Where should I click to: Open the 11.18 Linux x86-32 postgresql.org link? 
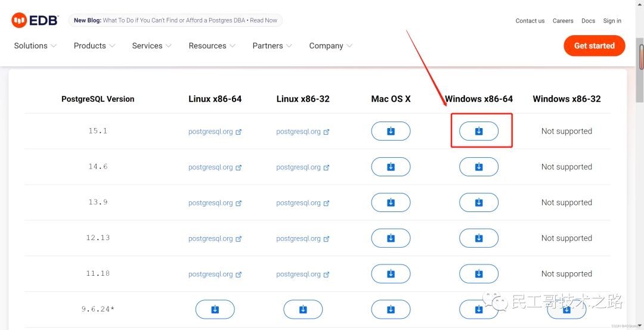(303, 274)
